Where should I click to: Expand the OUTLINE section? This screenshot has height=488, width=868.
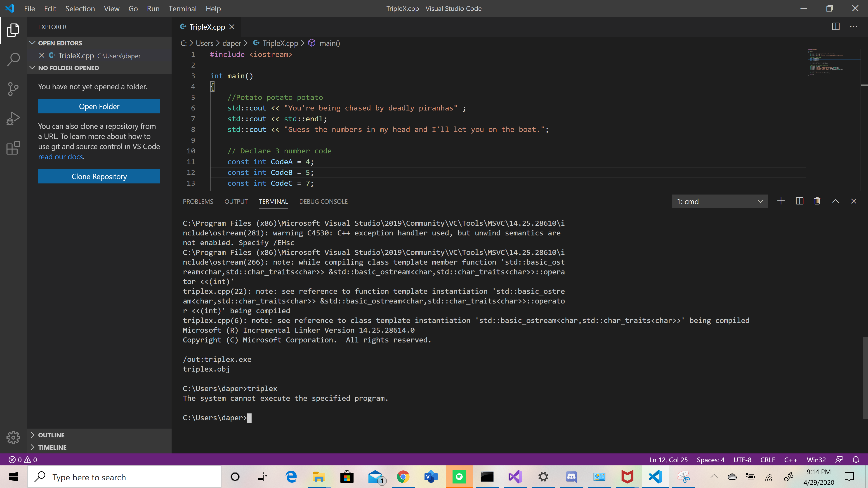pyautogui.click(x=51, y=435)
